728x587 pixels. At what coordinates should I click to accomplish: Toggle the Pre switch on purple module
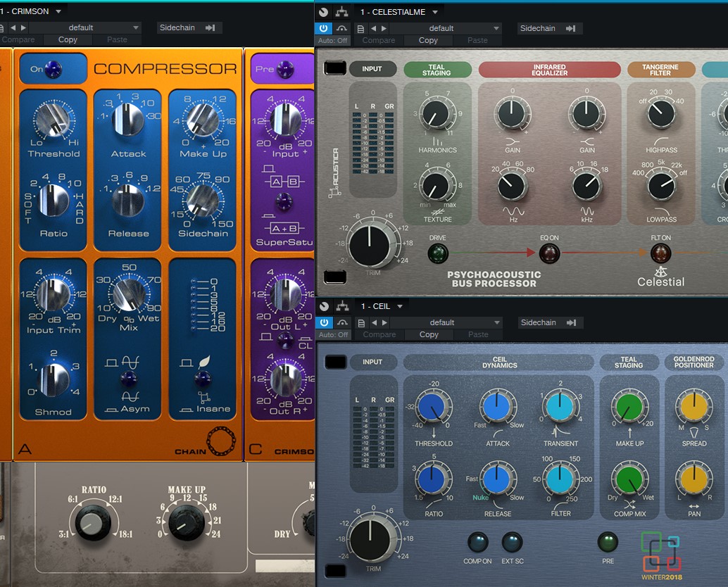point(284,70)
